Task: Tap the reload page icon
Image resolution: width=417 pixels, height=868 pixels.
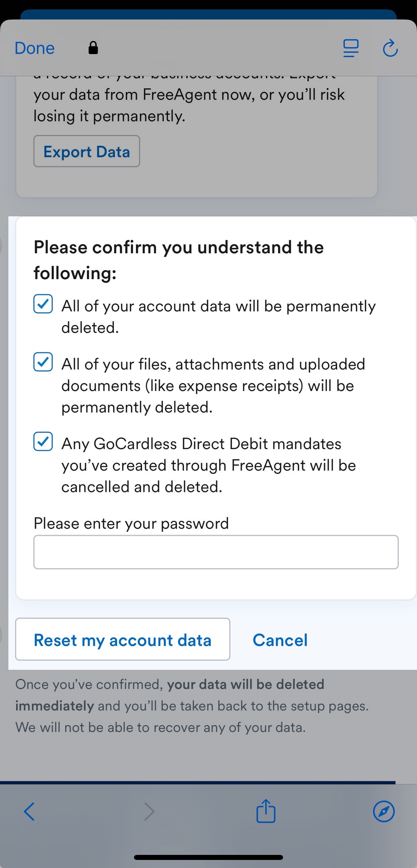Action: pos(390,48)
